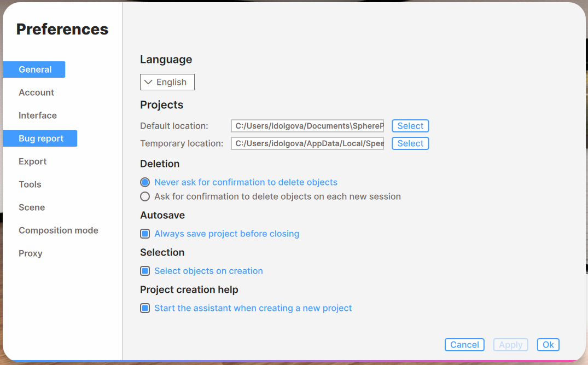The height and width of the screenshot is (365, 588).
Task: Click Select button for Default location
Action: click(410, 126)
